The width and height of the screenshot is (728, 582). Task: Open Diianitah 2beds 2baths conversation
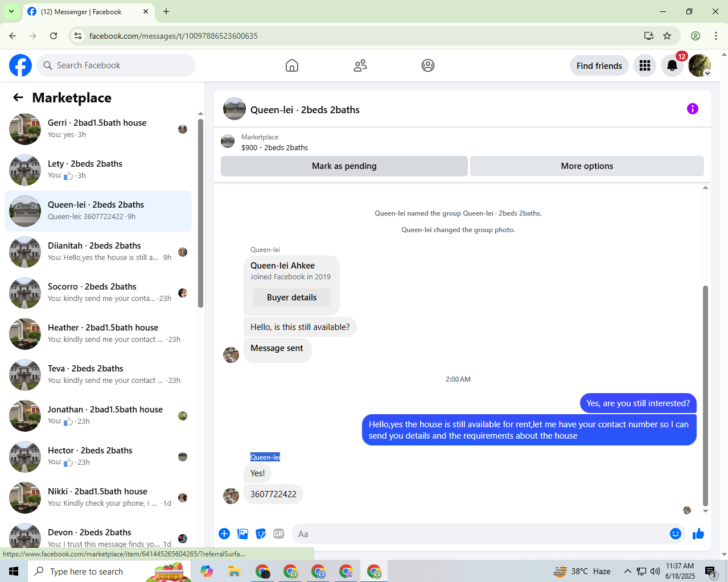coord(98,252)
